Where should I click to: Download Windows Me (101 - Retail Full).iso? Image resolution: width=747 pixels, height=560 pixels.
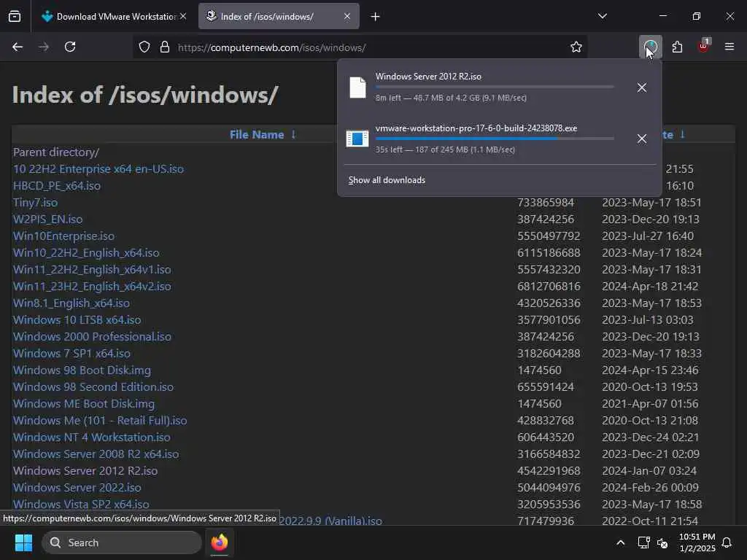[100, 421]
